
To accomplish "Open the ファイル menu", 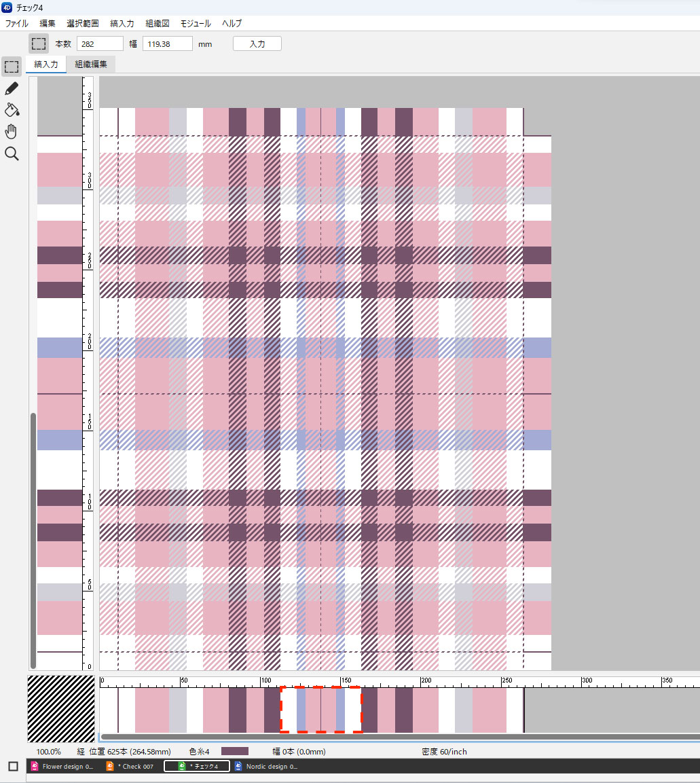I will coord(17,23).
